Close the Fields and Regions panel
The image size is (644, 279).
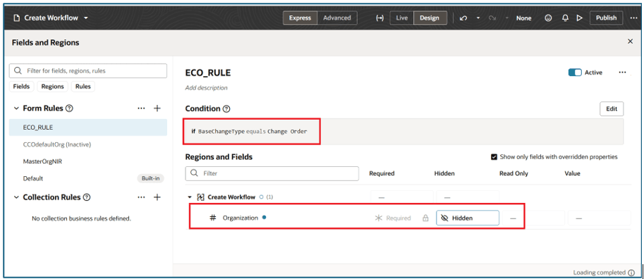[631, 42]
